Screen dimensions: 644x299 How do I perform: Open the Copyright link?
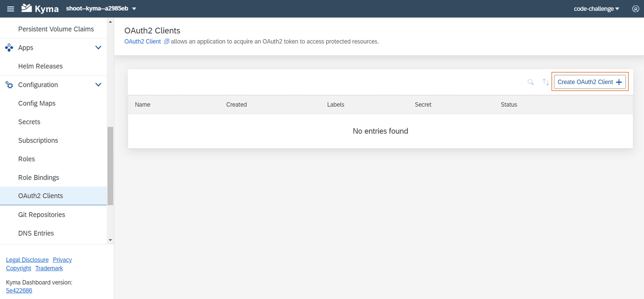19,268
